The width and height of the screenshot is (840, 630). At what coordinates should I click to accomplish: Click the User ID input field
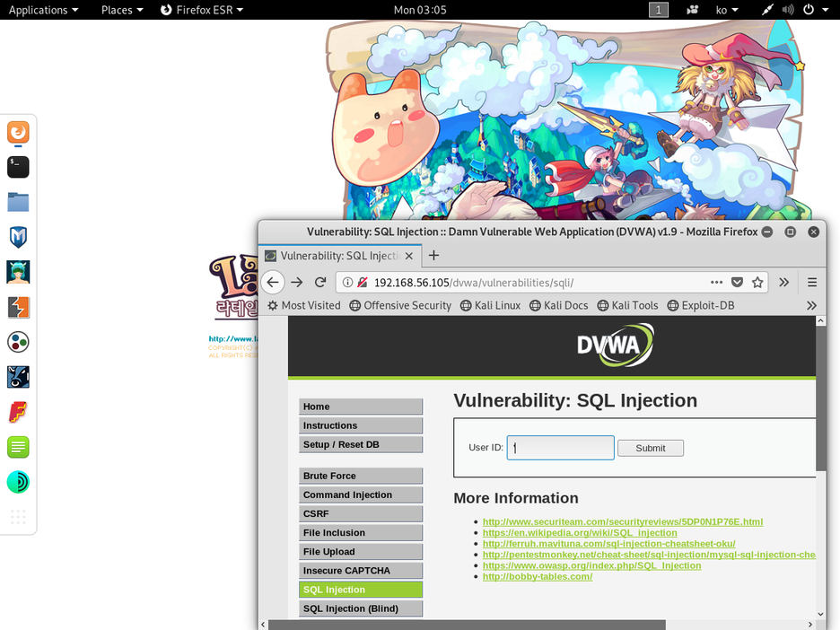tap(560, 447)
